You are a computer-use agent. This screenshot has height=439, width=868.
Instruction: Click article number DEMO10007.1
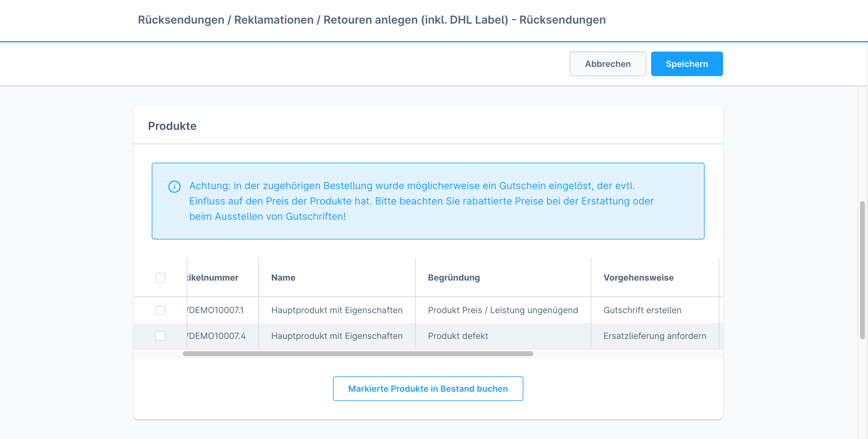pos(216,310)
